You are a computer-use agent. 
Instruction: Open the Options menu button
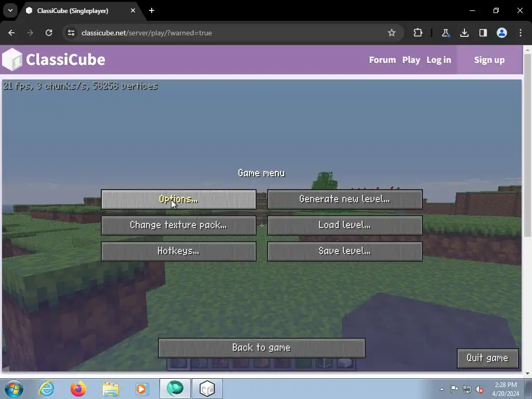pos(179,199)
